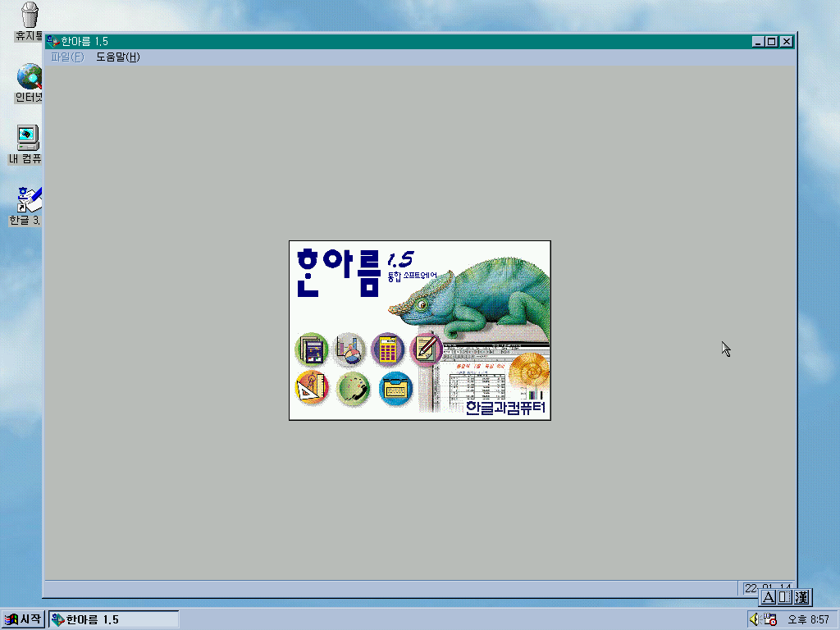Toggle the IME 'A' English/Korean mode button
The width and height of the screenshot is (840, 630).
768,597
